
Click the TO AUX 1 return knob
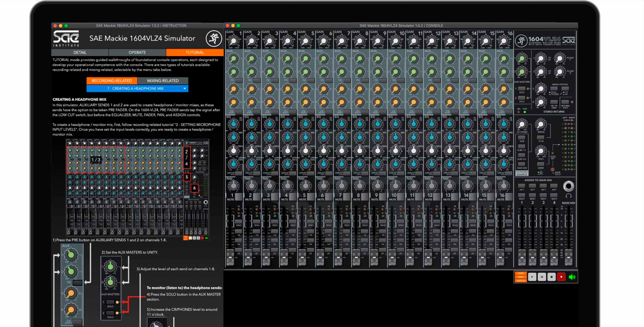tap(559, 59)
